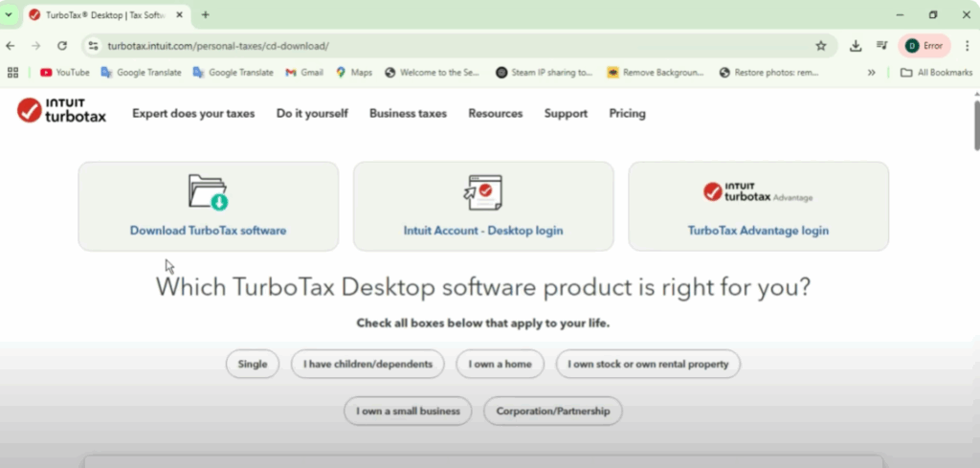Open the Gmail bookmark
The image size is (980, 468).
[x=303, y=73]
